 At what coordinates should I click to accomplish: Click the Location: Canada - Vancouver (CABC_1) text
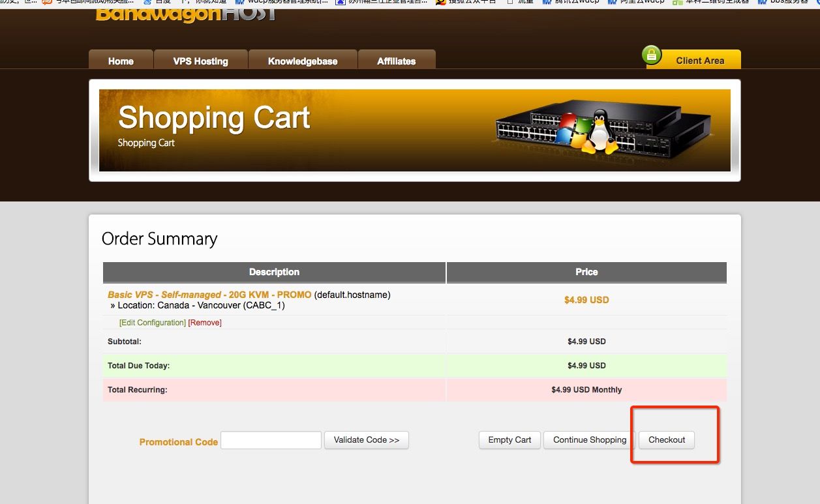pos(201,305)
